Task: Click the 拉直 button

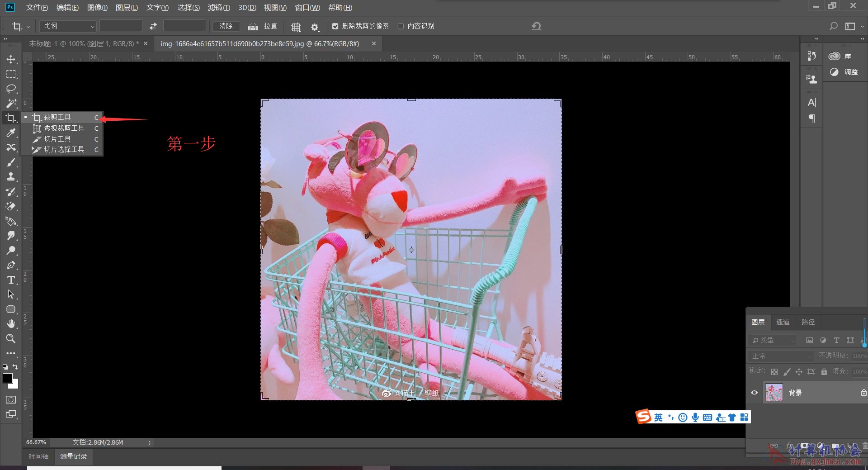Action: pyautogui.click(x=271, y=26)
